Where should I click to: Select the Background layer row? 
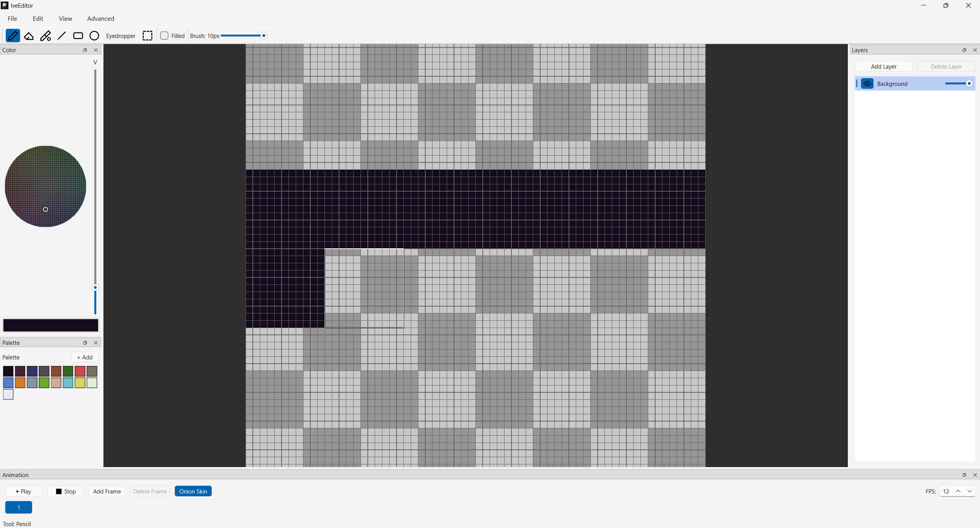915,84
